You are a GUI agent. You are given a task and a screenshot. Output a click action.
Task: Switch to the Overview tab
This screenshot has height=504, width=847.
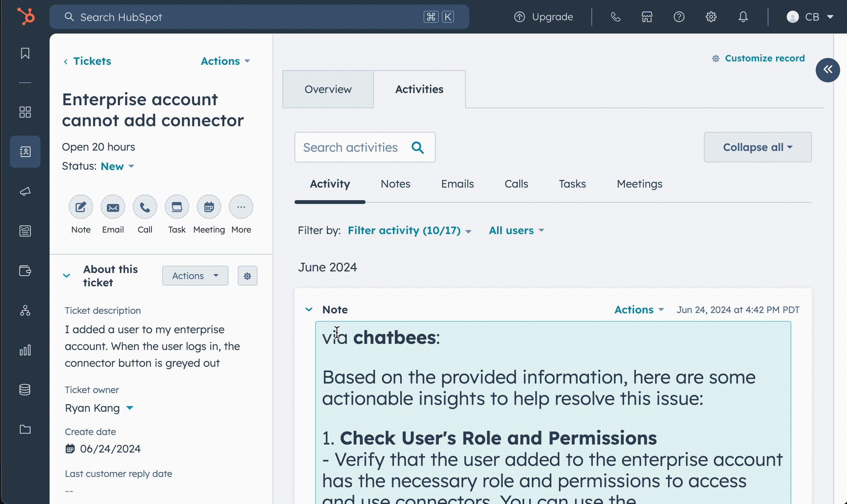pyautogui.click(x=328, y=89)
